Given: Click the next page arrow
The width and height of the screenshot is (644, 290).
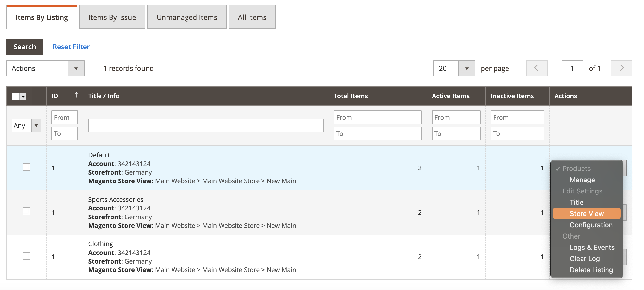Looking at the screenshot, I should click(x=621, y=68).
